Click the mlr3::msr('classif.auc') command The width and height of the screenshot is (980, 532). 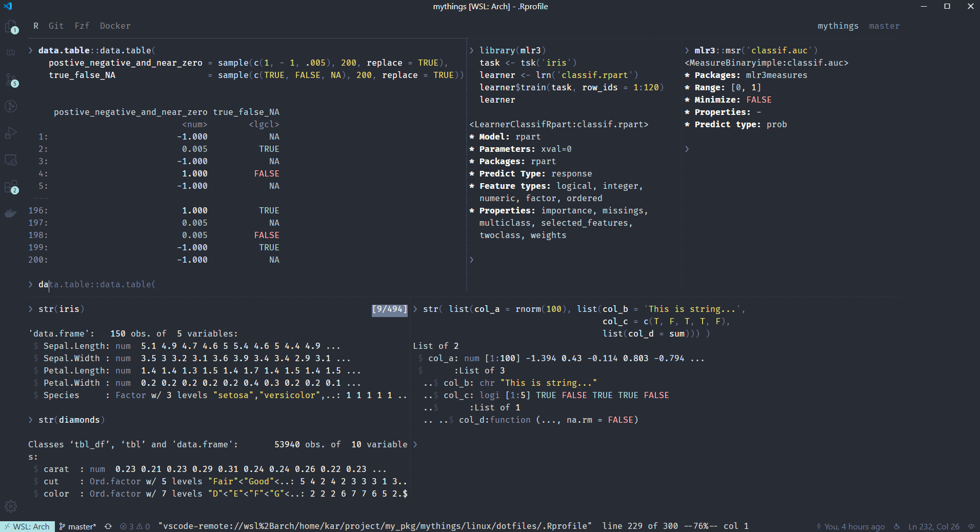pos(756,50)
